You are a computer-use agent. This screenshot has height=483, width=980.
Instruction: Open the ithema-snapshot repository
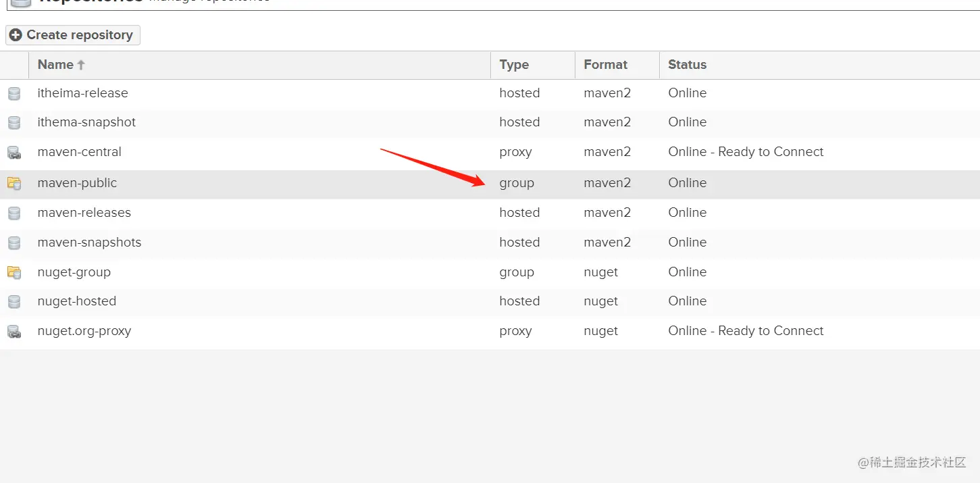tap(86, 122)
